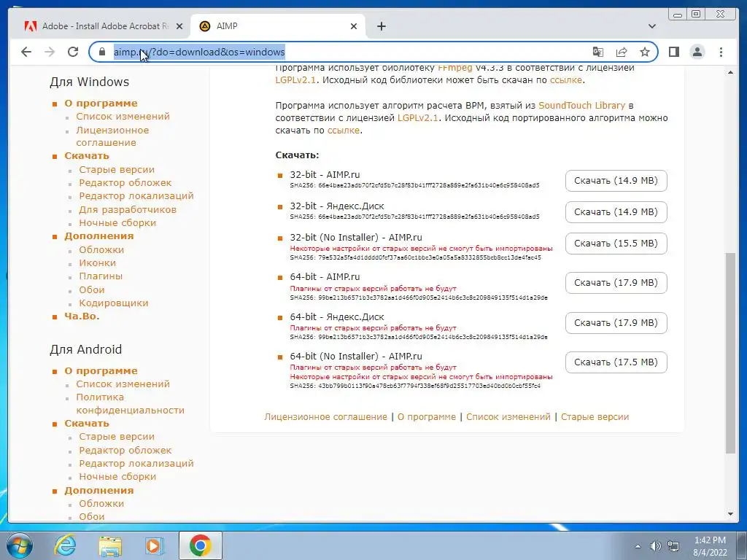The image size is (747, 560).
Task: Open Кодировщики sidebar link
Action: click(114, 303)
